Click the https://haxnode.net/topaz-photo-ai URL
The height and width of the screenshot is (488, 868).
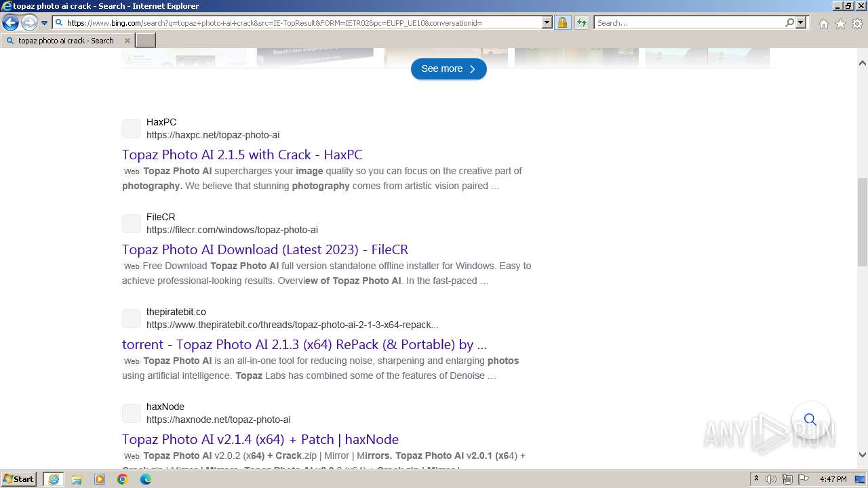pos(218,420)
